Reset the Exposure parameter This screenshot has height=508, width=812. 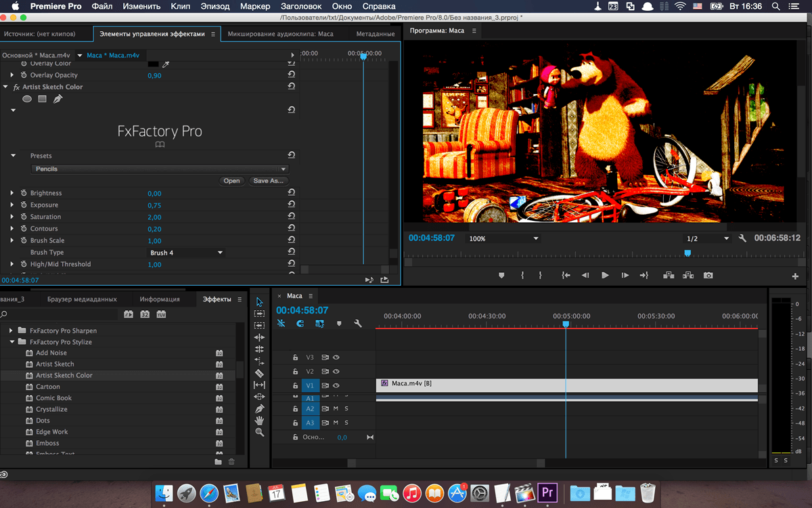[x=291, y=205]
